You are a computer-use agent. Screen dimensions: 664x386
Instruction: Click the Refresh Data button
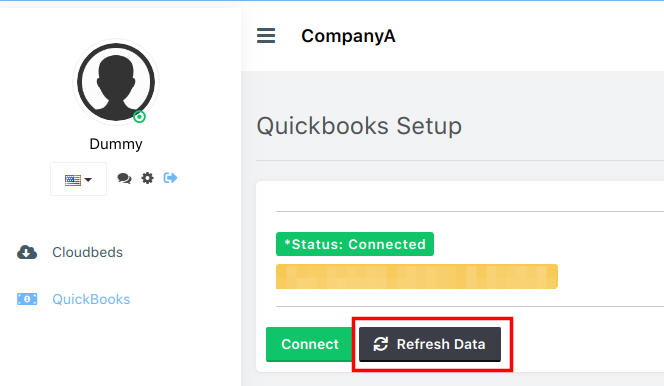pyautogui.click(x=430, y=345)
